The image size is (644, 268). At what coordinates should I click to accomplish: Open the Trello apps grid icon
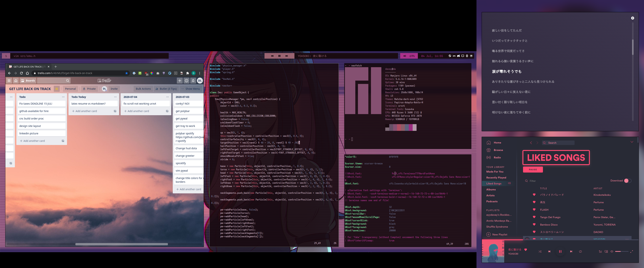[9, 81]
